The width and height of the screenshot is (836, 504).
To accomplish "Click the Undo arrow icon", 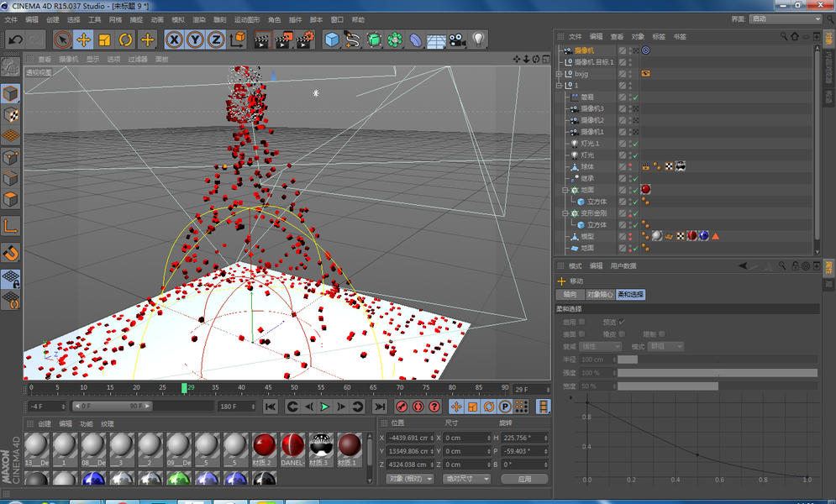I will pos(15,40).
